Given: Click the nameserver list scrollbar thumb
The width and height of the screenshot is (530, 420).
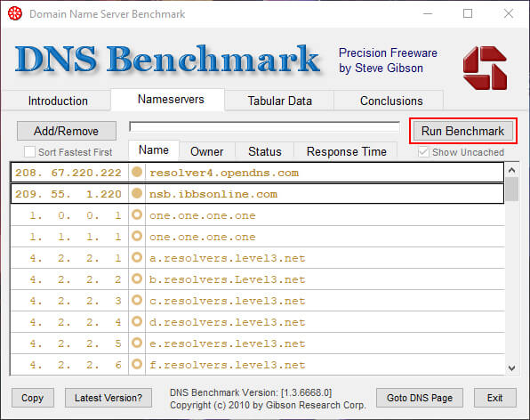Looking at the screenshot, I should click(511, 189).
